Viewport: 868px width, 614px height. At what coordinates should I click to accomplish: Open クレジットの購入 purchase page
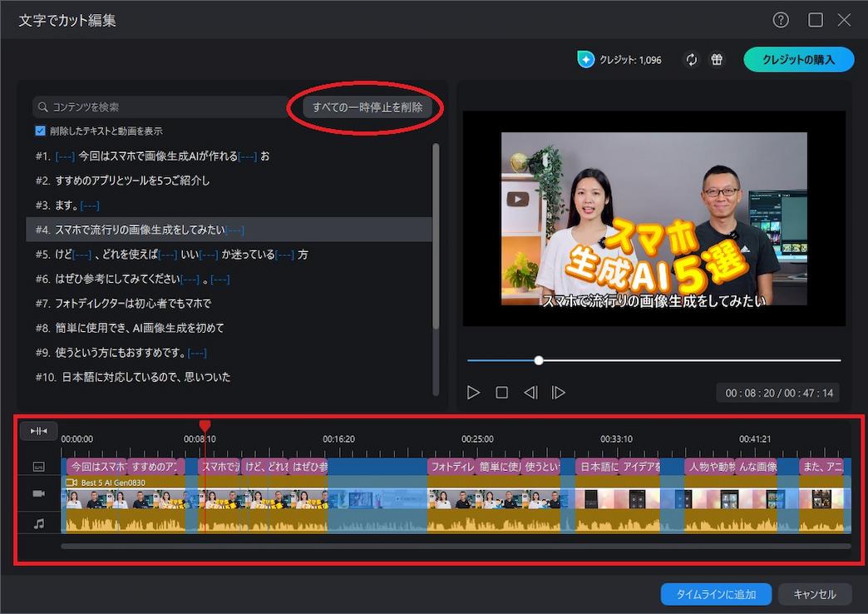coord(798,59)
